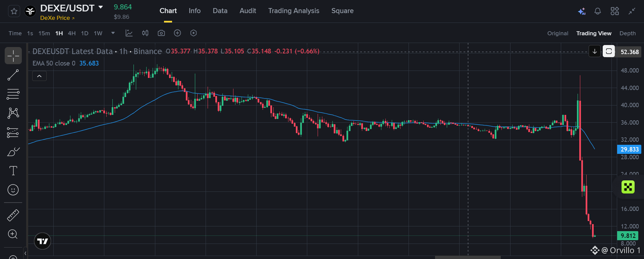This screenshot has width=644, height=259.
Task: Switch to the Chart tab
Action: pos(168,11)
